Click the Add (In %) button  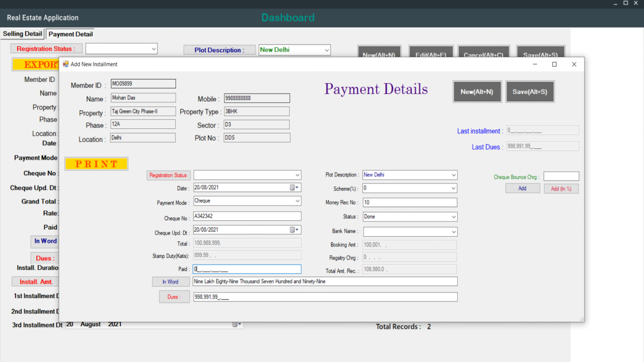click(561, 189)
